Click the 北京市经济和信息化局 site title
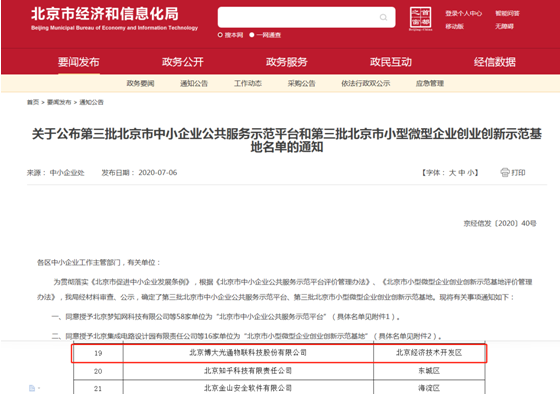The width and height of the screenshot is (560, 398). [x=105, y=14]
